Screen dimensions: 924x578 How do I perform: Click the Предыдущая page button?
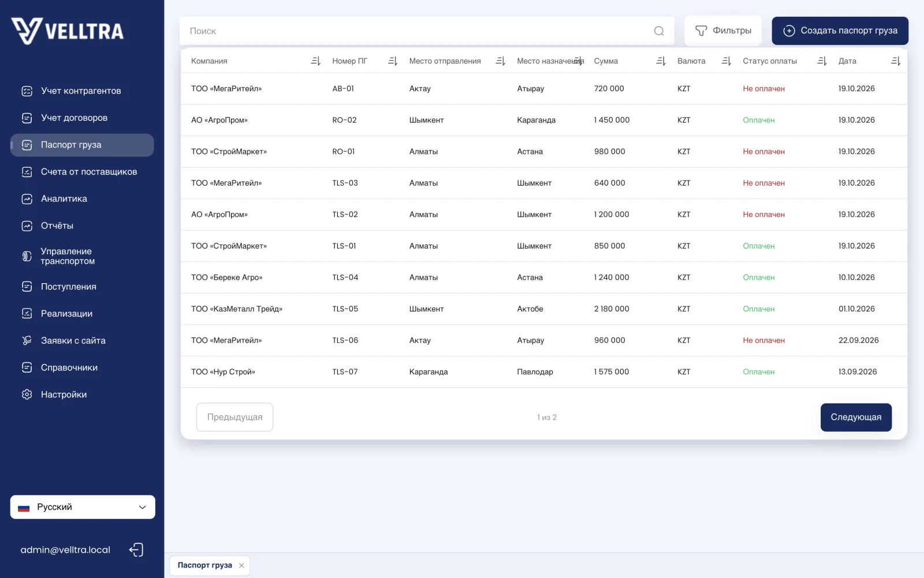(234, 417)
